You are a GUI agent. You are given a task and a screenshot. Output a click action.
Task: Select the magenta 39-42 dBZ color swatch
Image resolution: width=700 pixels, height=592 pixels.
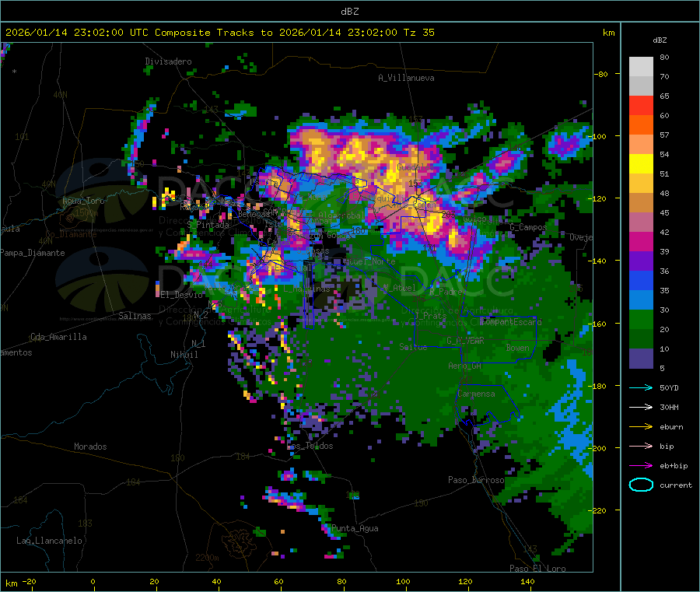(641, 241)
